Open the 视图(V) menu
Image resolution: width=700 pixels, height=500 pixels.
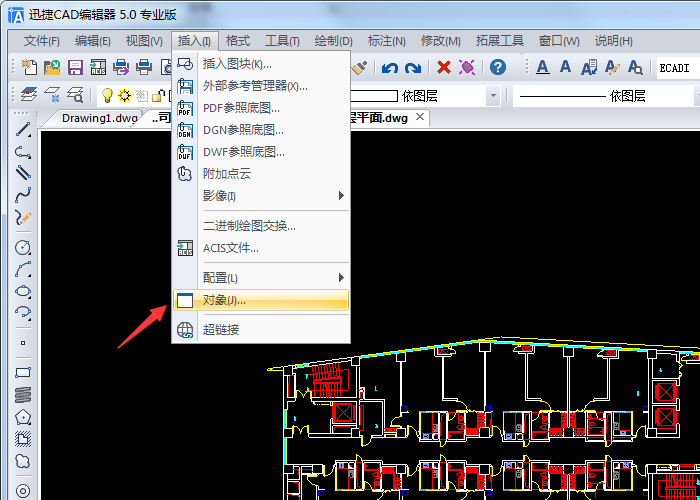click(x=144, y=42)
